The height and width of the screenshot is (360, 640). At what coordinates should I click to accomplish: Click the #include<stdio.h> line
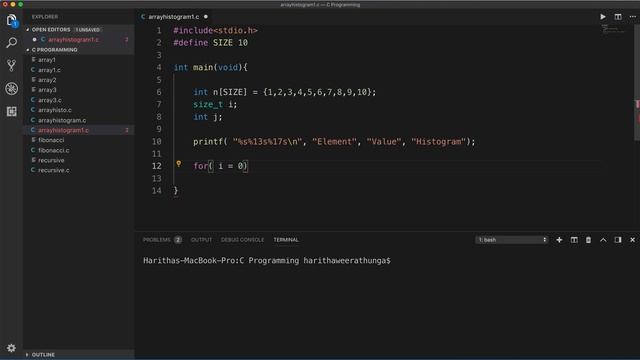tap(216, 31)
